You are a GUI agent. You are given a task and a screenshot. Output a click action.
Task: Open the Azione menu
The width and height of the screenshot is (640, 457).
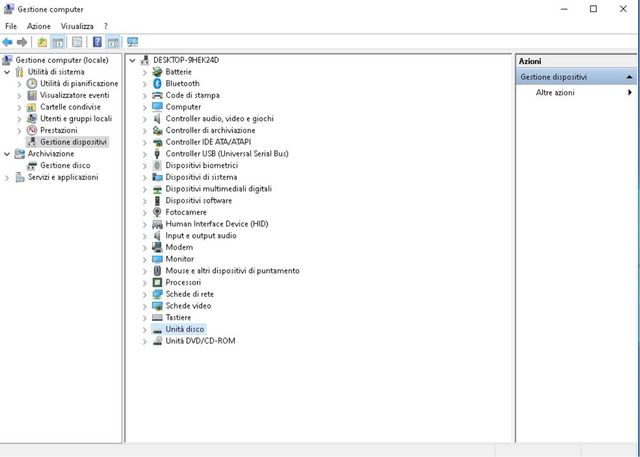click(39, 26)
